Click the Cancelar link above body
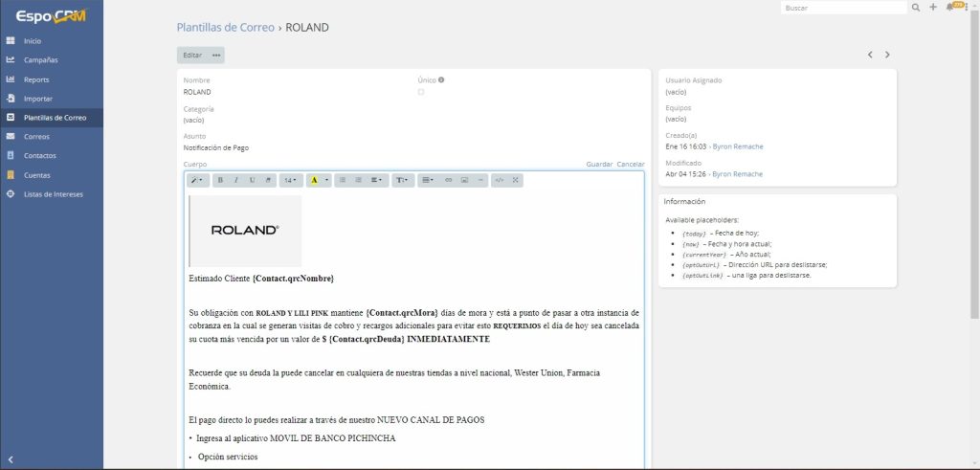 tap(631, 165)
